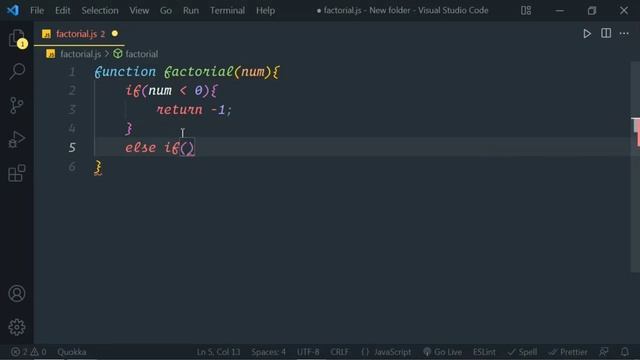This screenshot has height=360, width=640.
Task: Click the feedback icon in status bar
Action: [x=604, y=351]
